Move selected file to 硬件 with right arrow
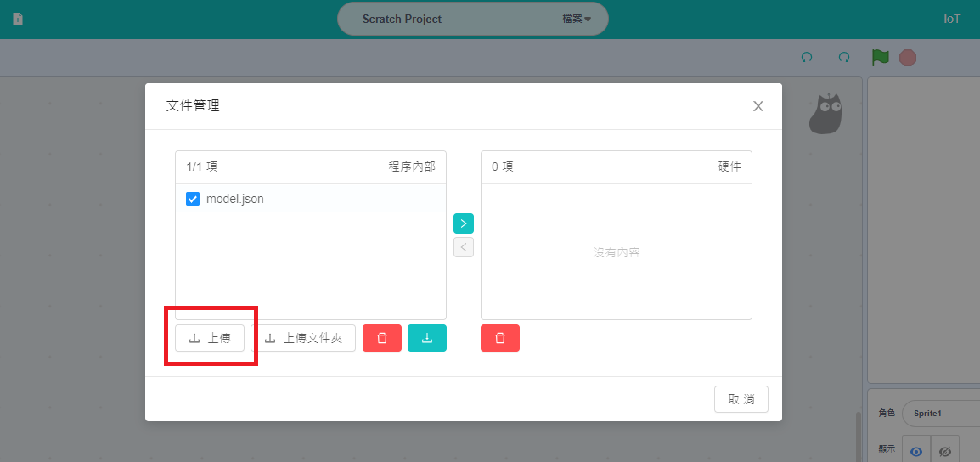Screen dimensions: 980x462 463,223
